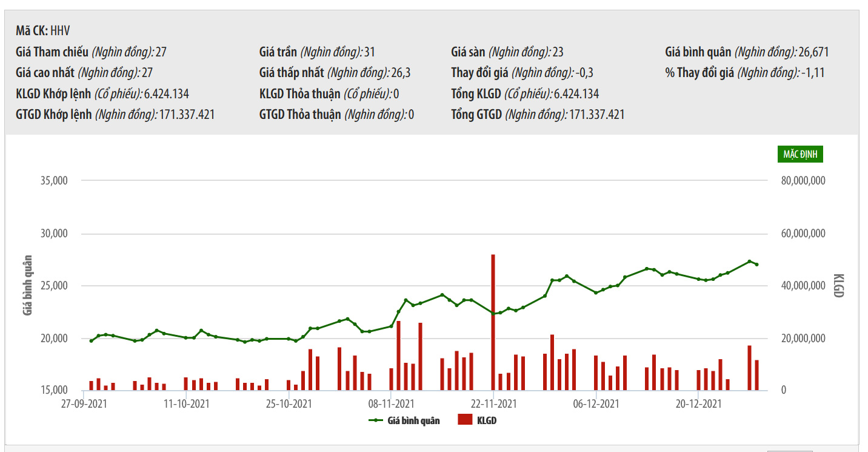Image resolution: width=868 pixels, height=452 pixels.
Task: Toggle the Giá bình quân legend series
Action: [x=413, y=420]
